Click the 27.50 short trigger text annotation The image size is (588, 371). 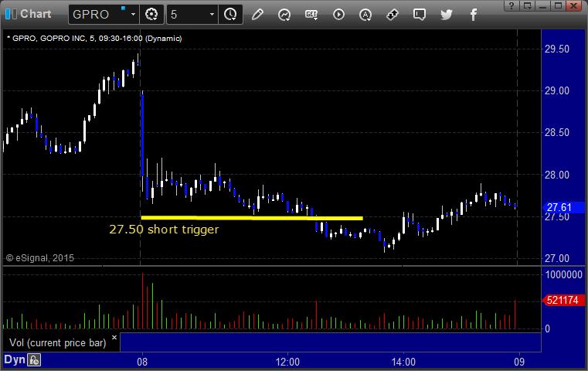[164, 230]
